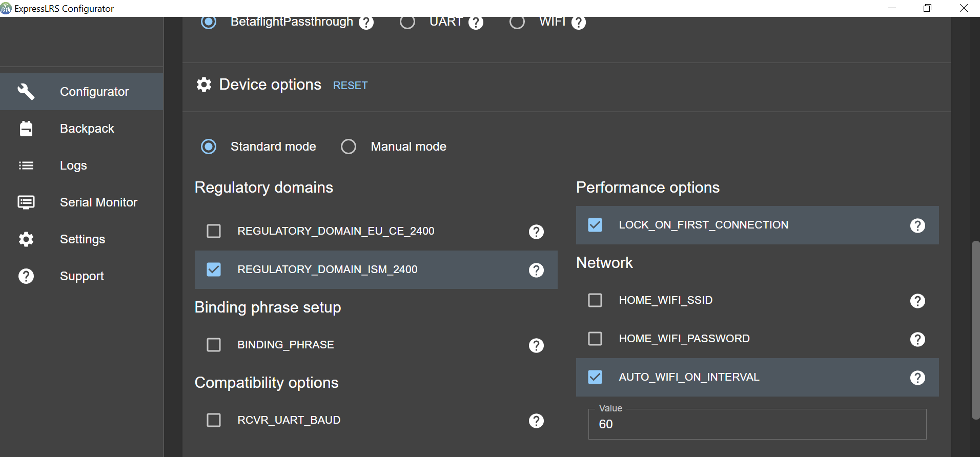Click the Support question mark icon

tap(26, 276)
